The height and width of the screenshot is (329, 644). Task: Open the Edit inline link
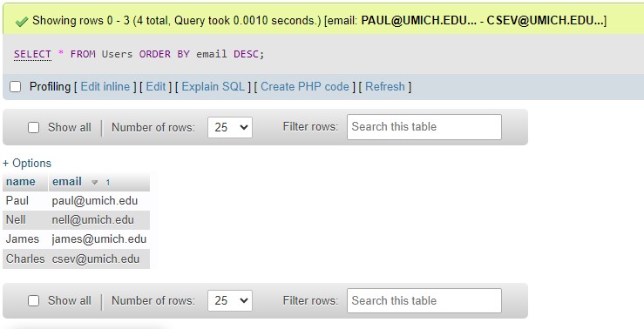(x=105, y=86)
